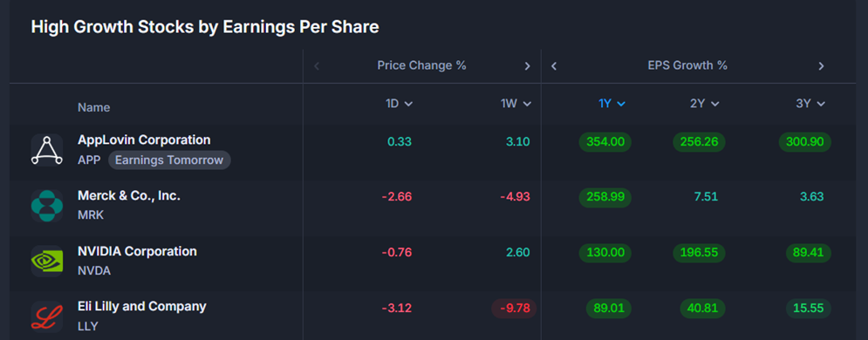Show previous EPS Growth % columns arrow
868x340 pixels.
(x=554, y=66)
